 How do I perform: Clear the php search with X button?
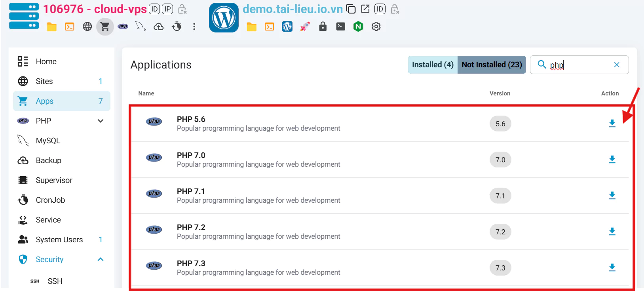tap(617, 65)
